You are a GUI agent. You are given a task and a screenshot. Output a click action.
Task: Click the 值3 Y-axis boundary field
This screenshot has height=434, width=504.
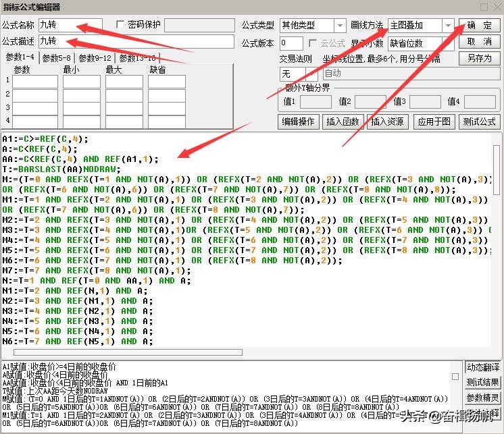(x=425, y=102)
